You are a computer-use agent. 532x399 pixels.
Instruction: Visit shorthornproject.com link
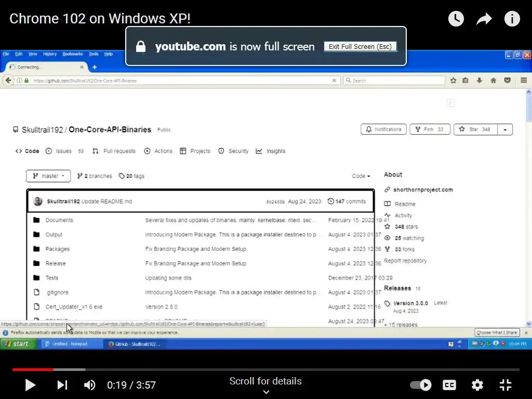click(423, 190)
